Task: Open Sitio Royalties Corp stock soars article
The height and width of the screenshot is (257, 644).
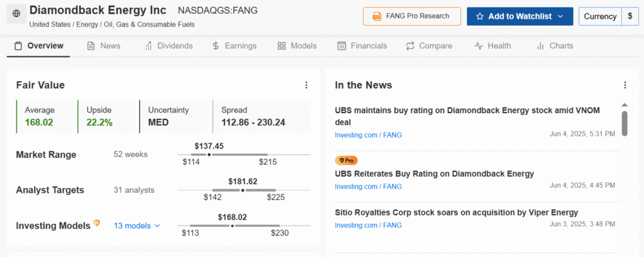Action: [x=456, y=212]
